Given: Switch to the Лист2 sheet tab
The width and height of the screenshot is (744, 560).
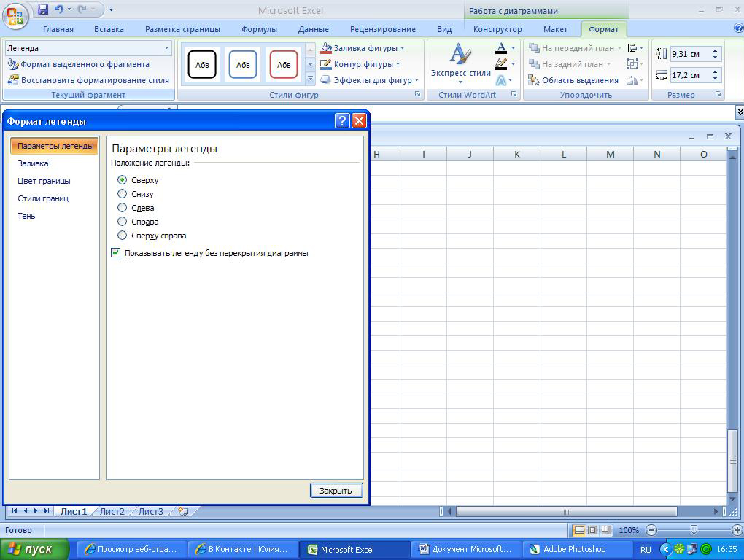Looking at the screenshot, I should [112, 511].
